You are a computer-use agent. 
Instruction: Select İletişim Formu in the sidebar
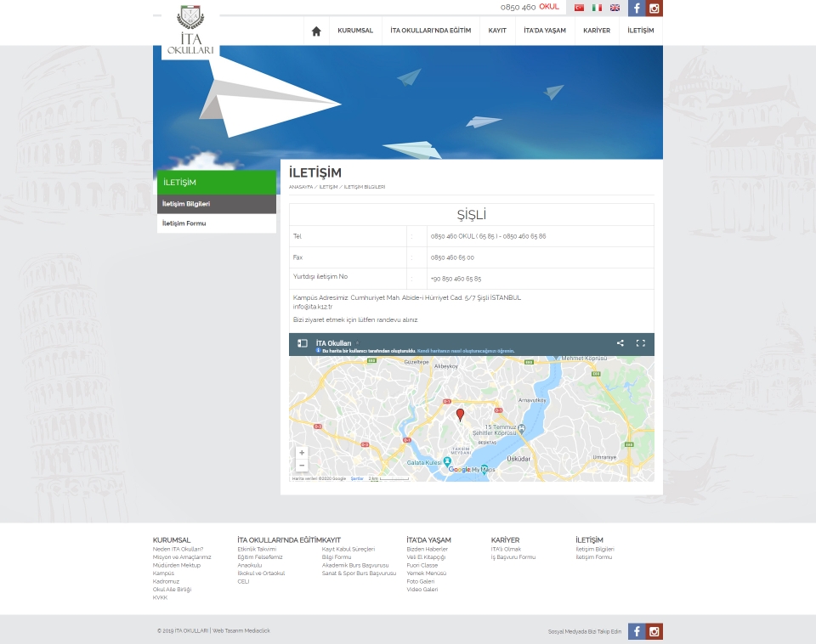click(x=184, y=223)
